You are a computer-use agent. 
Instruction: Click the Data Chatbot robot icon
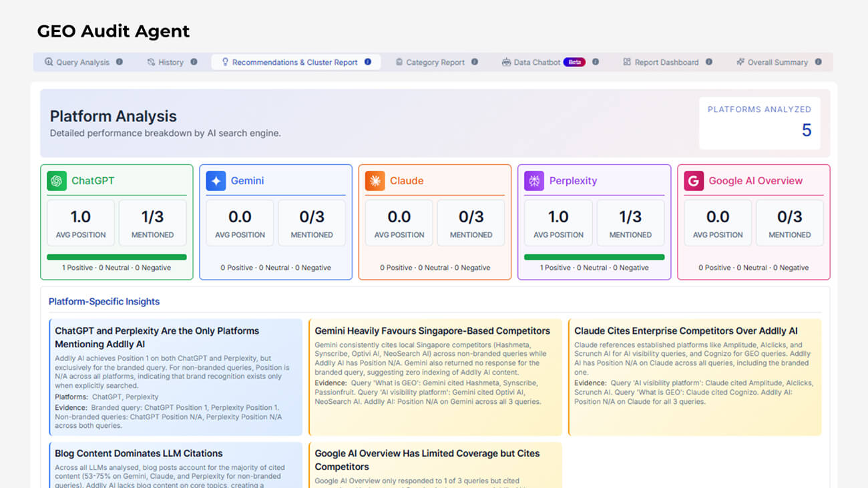tap(506, 62)
